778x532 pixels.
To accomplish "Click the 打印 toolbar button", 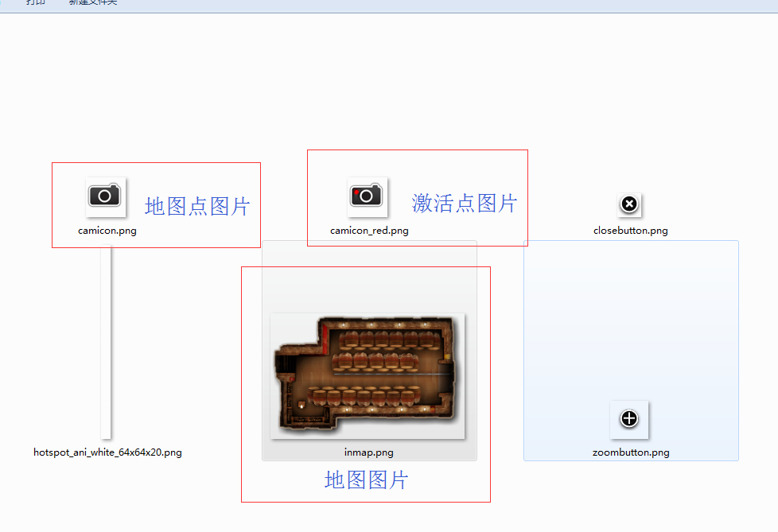I will [x=35, y=2].
